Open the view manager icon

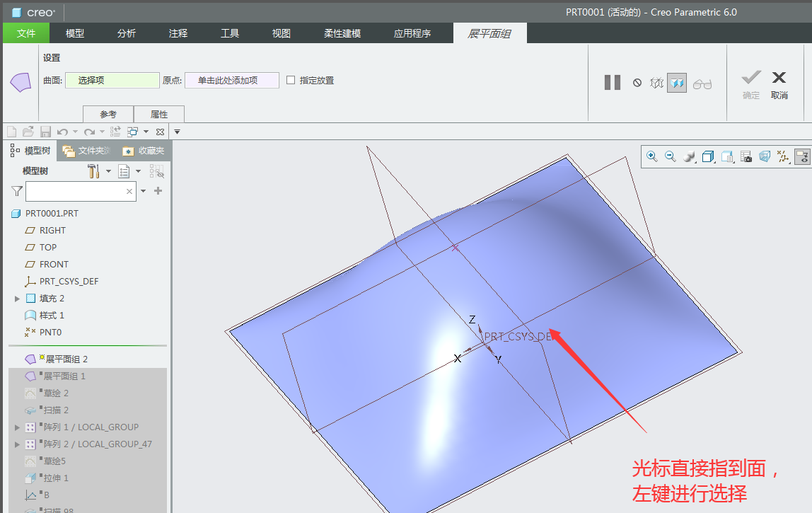tap(727, 156)
